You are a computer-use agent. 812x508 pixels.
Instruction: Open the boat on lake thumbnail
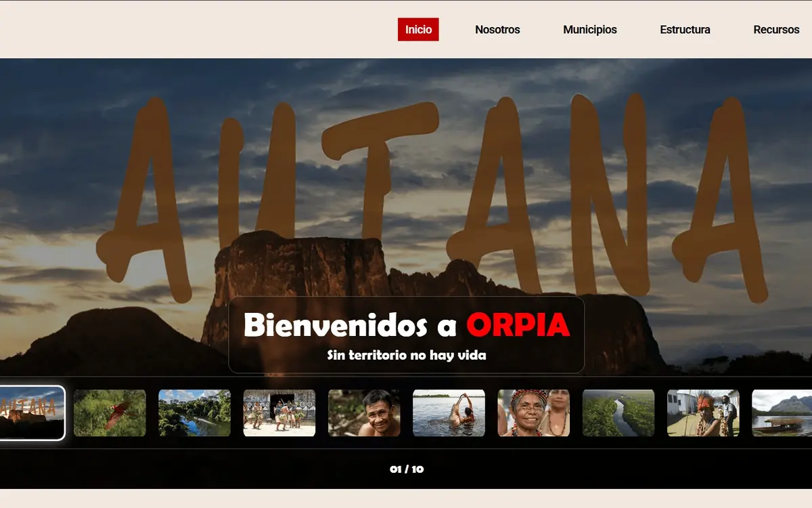(782, 413)
